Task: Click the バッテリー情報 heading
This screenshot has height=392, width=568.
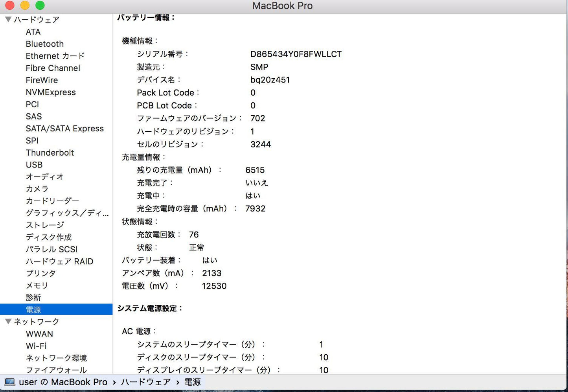Action: coord(146,18)
